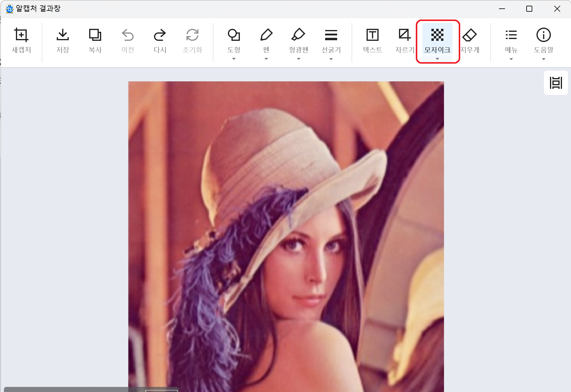Maximize the 알캡처 결과창 window
Image resolution: width=571 pixels, height=392 pixels.
(x=529, y=9)
